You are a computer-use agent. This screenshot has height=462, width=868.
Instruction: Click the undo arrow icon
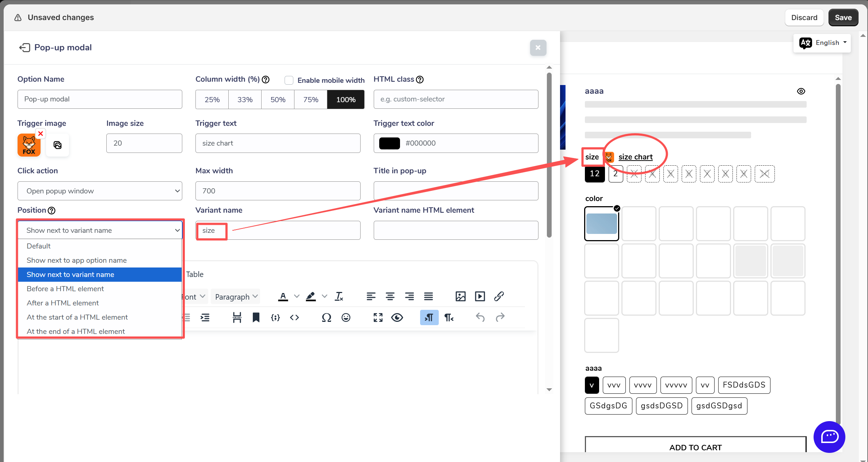[x=480, y=317]
